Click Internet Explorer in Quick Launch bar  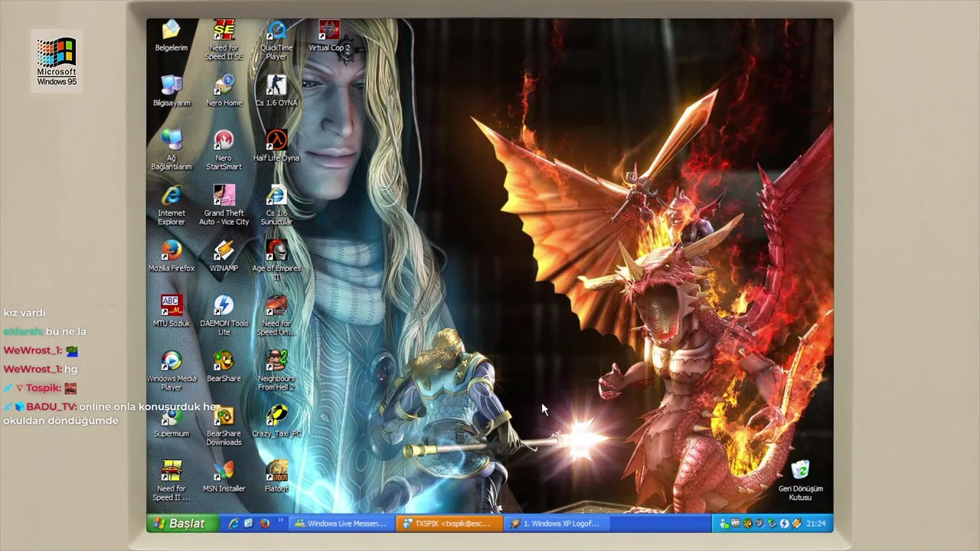(x=234, y=523)
